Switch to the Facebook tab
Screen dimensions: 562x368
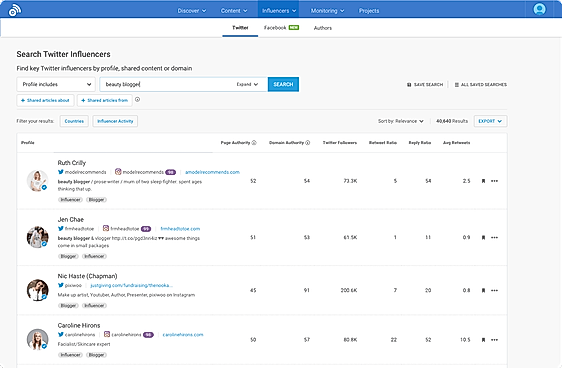tap(281, 28)
